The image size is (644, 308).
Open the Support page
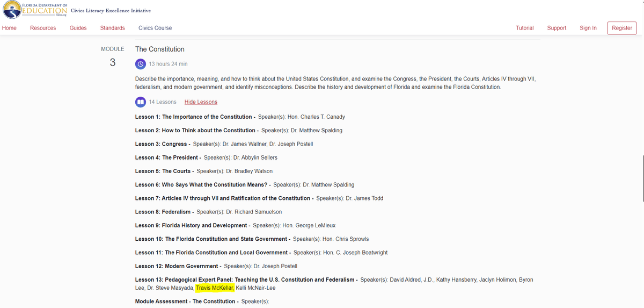point(557,28)
